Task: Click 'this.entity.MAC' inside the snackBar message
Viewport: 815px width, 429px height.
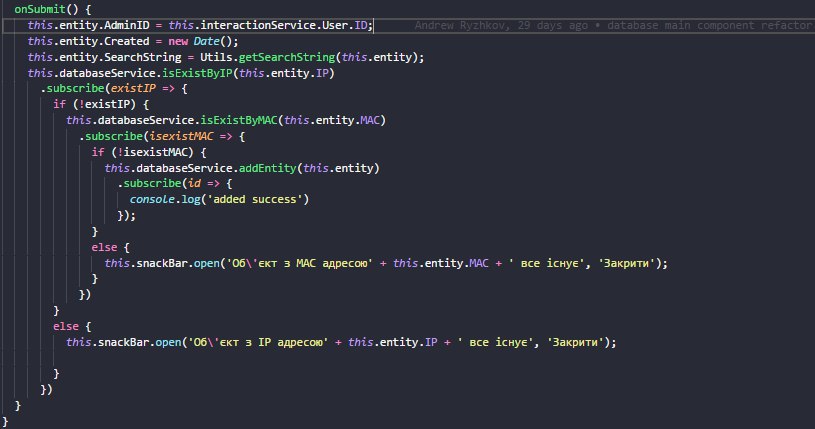Action: click(441, 263)
